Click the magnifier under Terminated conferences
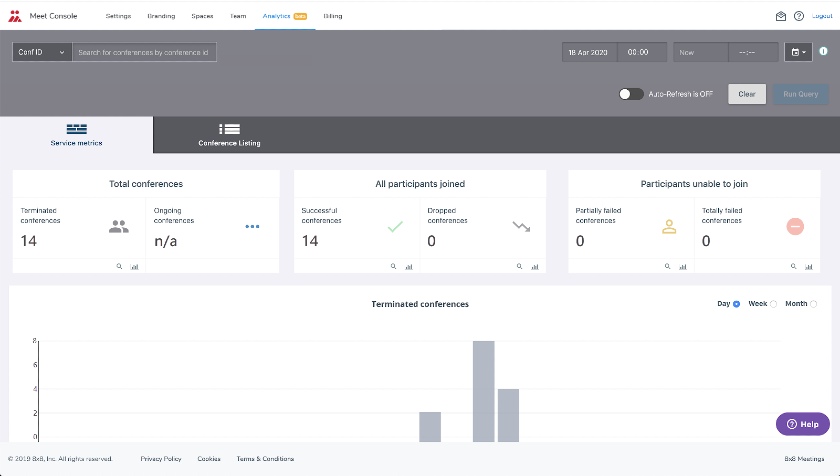 (119, 266)
